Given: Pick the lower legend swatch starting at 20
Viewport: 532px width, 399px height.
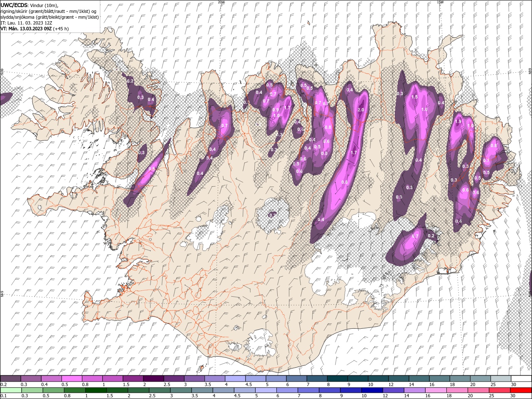Looking at the screenshot, I should click(x=478, y=390).
